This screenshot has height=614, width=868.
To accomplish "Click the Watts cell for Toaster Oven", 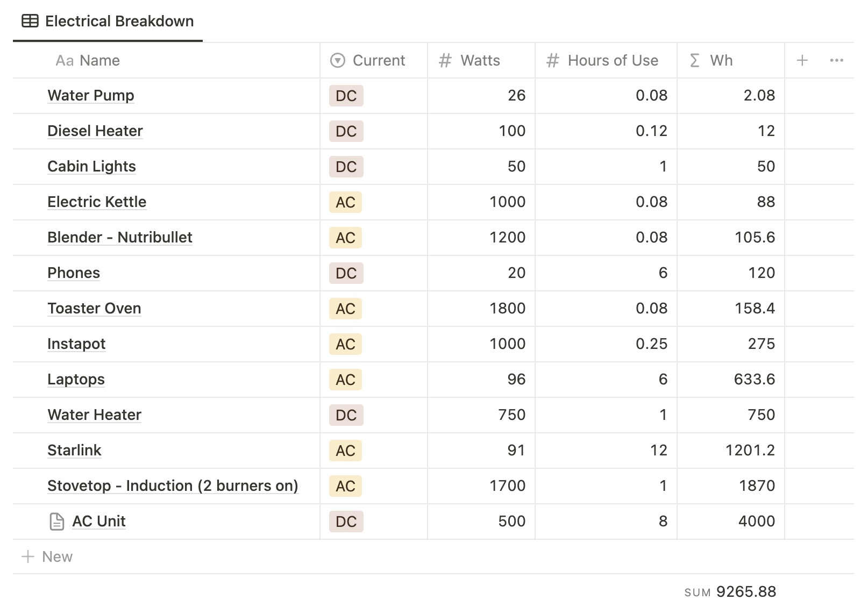I will (x=481, y=309).
